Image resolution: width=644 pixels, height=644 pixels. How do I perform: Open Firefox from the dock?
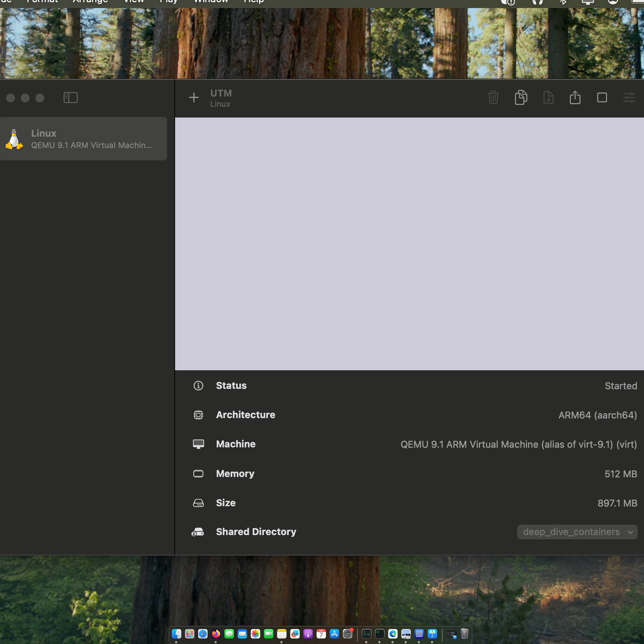(216, 634)
